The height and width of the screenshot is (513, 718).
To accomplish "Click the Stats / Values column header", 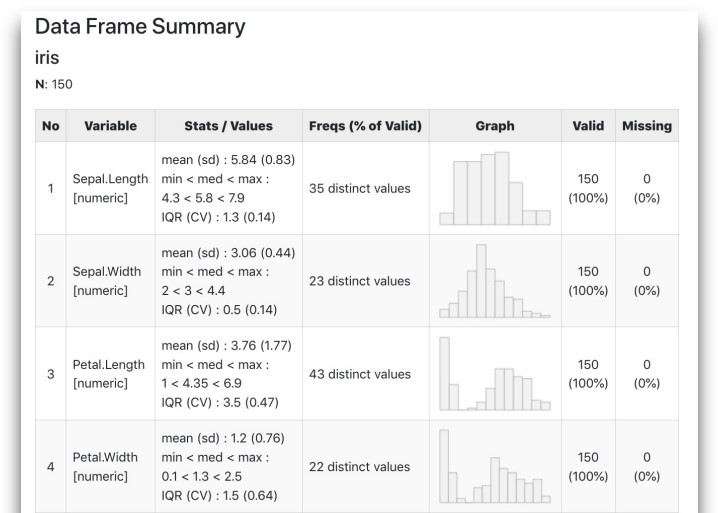I will 228,126.
